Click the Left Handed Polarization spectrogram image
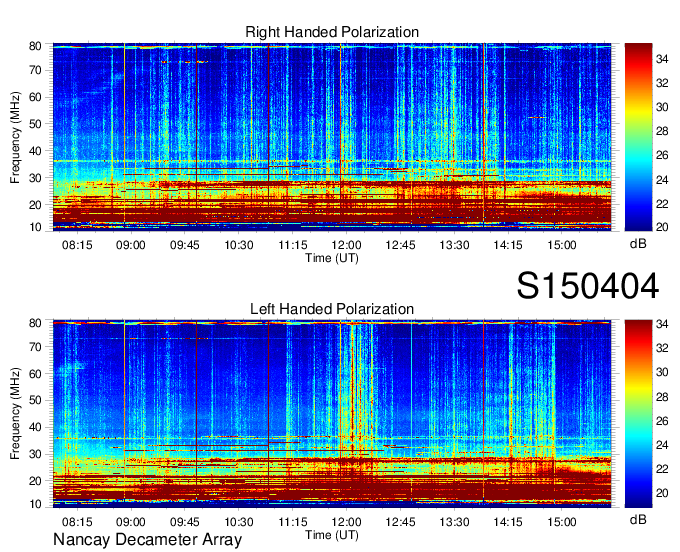Screen dimensions: 680x552 pos(332,414)
